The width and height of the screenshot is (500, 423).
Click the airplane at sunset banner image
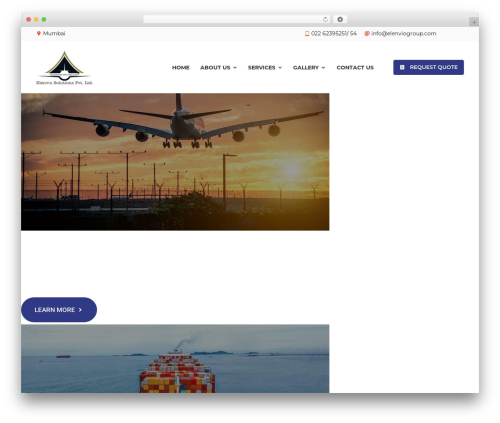pyautogui.click(x=175, y=162)
